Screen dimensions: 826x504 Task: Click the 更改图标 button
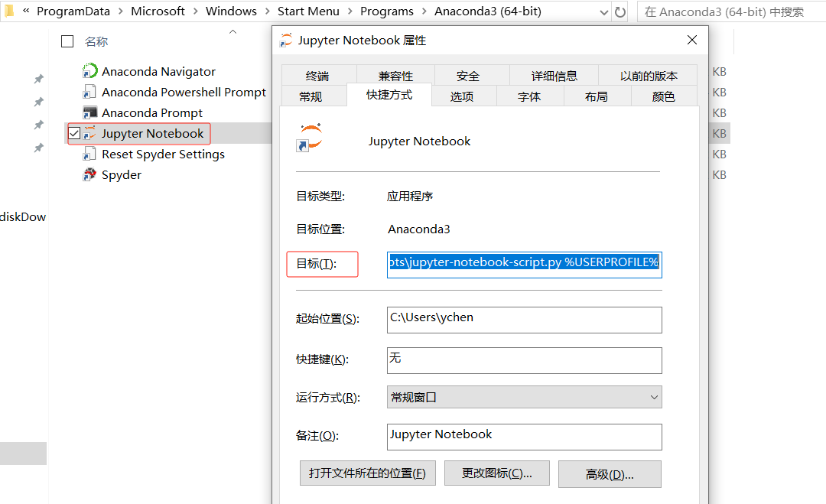click(497, 473)
